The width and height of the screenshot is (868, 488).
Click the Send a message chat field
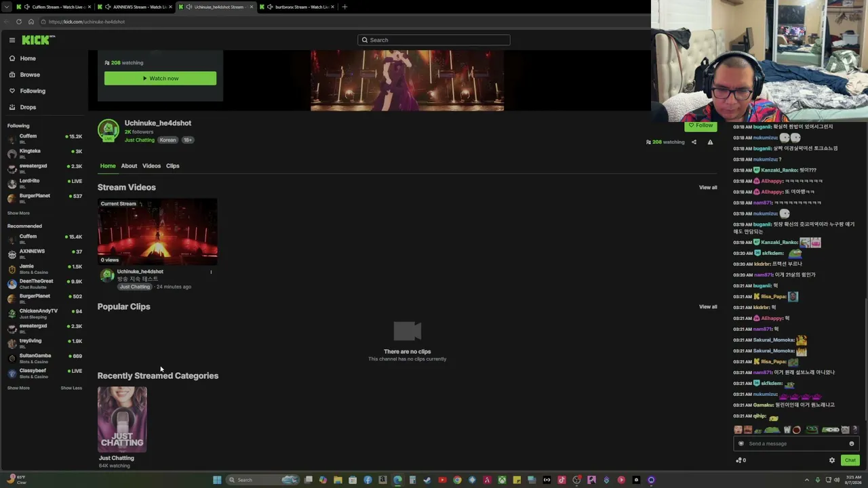coord(796,443)
